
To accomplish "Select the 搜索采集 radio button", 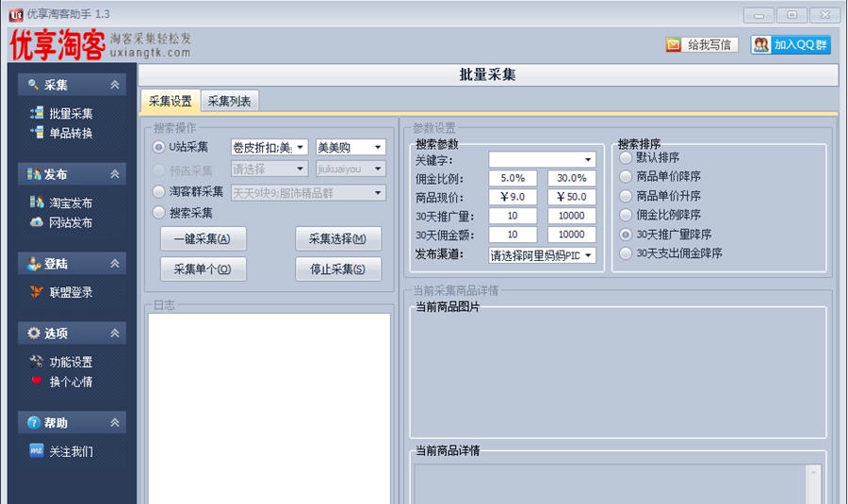I will coord(158,213).
